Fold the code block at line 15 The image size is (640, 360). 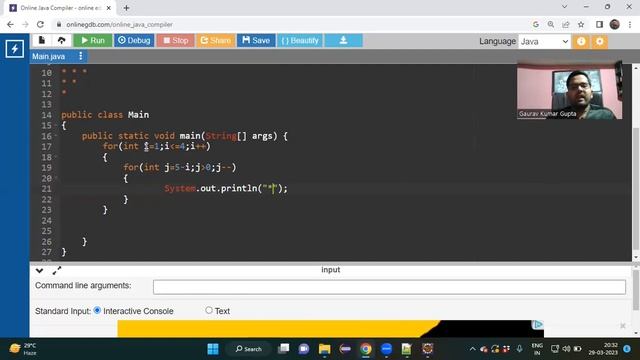pyautogui.click(x=56, y=125)
